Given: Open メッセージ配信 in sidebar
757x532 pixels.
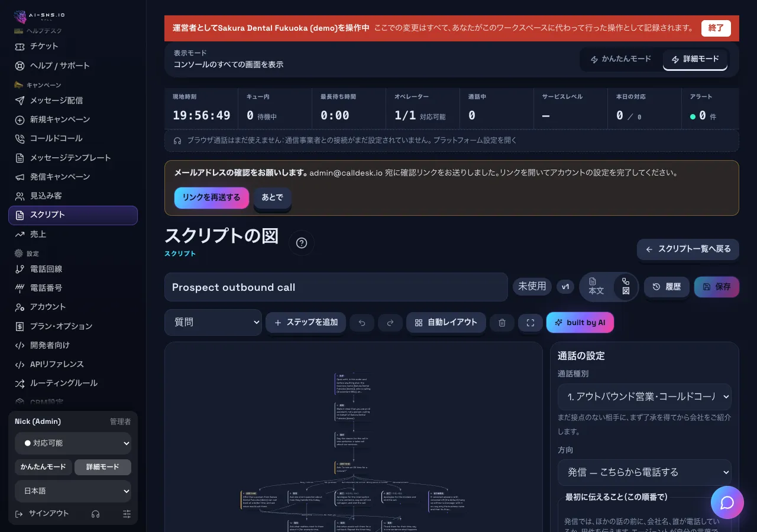Looking at the screenshot, I should (x=73, y=100).
